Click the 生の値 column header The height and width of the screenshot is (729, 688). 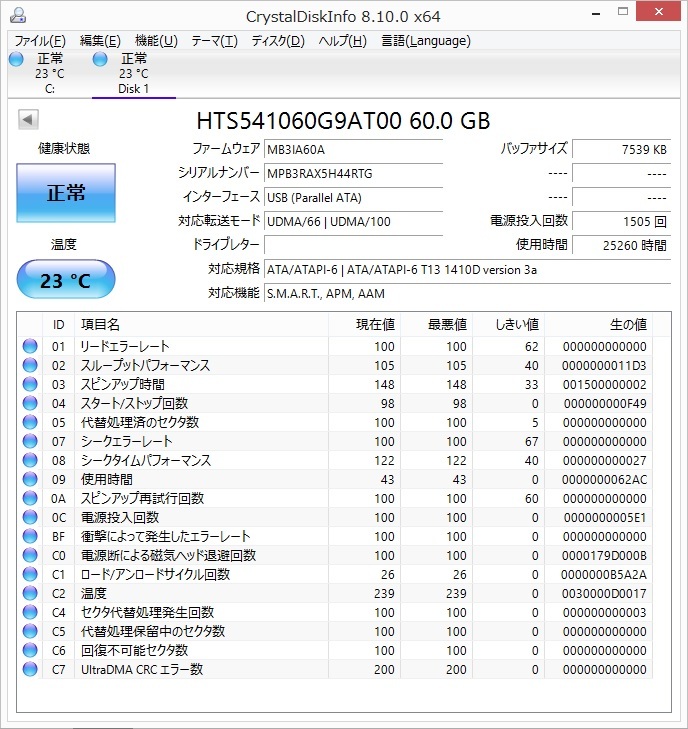click(x=599, y=325)
